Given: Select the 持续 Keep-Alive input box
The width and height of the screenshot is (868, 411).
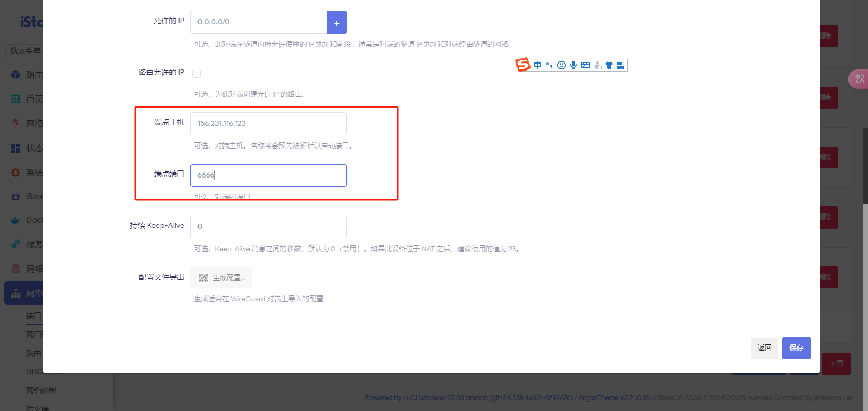Looking at the screenshot, I should click(268, 227).
